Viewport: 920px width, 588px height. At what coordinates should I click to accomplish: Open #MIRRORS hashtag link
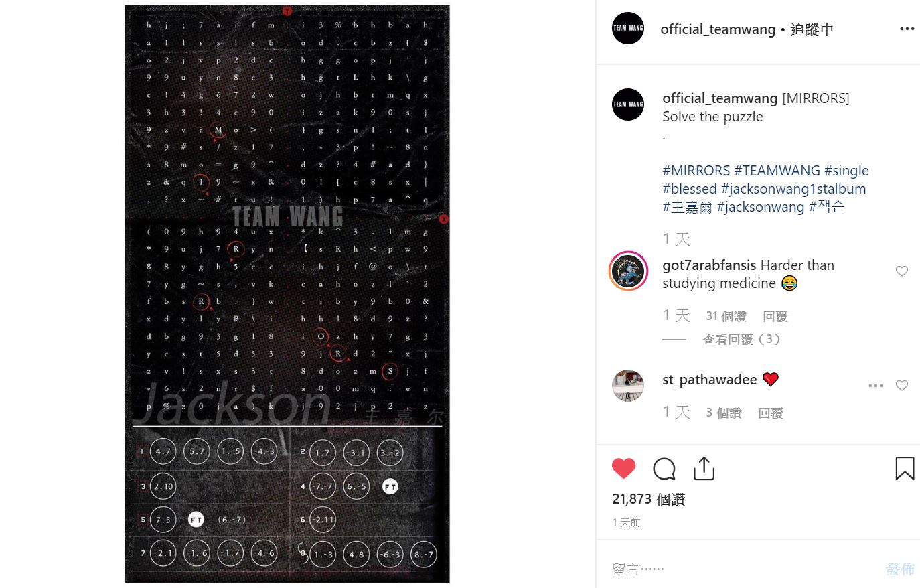click(696, 171)
